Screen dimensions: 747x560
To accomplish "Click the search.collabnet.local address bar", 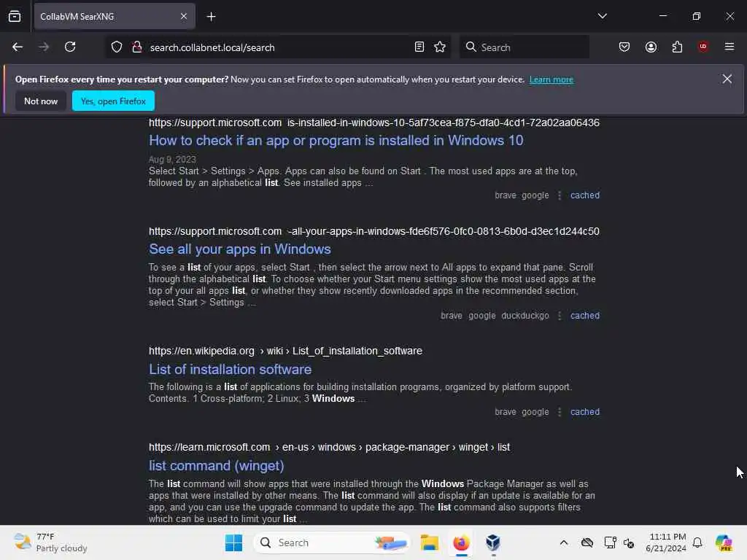I will (276, 47).
